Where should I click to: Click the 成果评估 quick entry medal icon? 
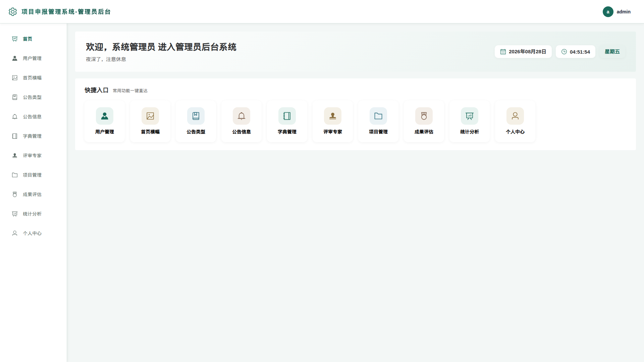tap(424, 116)
